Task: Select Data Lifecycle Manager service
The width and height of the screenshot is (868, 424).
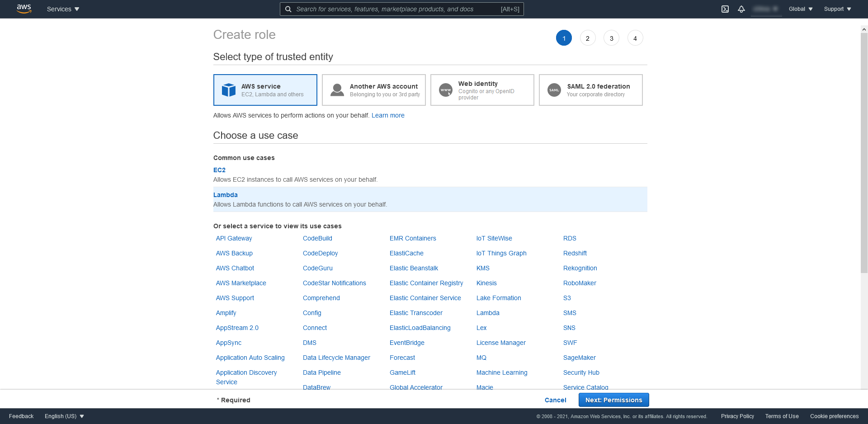Action: click(336, 358)
